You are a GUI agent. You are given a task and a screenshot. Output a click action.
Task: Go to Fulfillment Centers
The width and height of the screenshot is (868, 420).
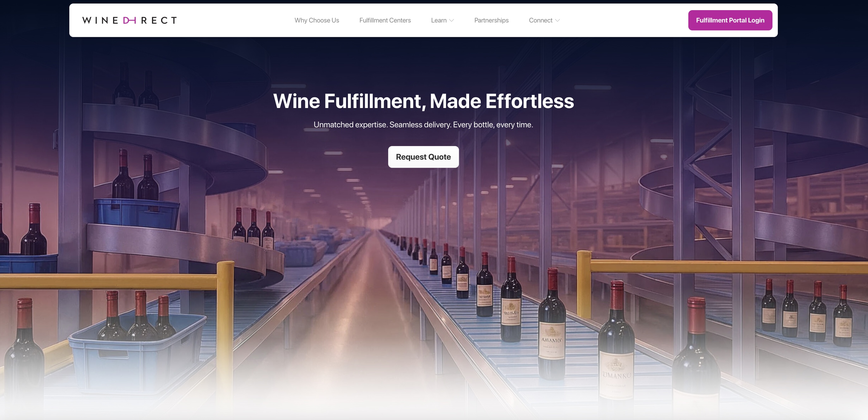click(x=385, y=20)
